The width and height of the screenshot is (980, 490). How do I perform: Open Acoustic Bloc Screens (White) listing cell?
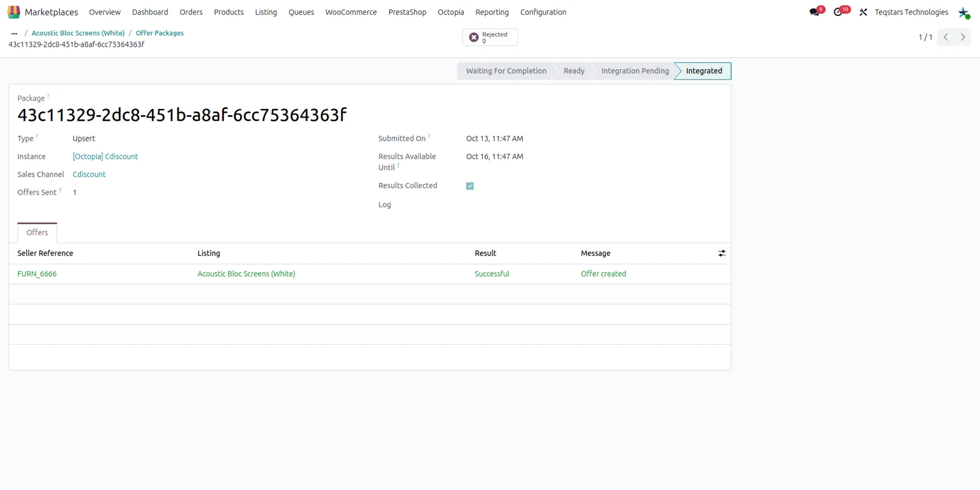point(246,274)
